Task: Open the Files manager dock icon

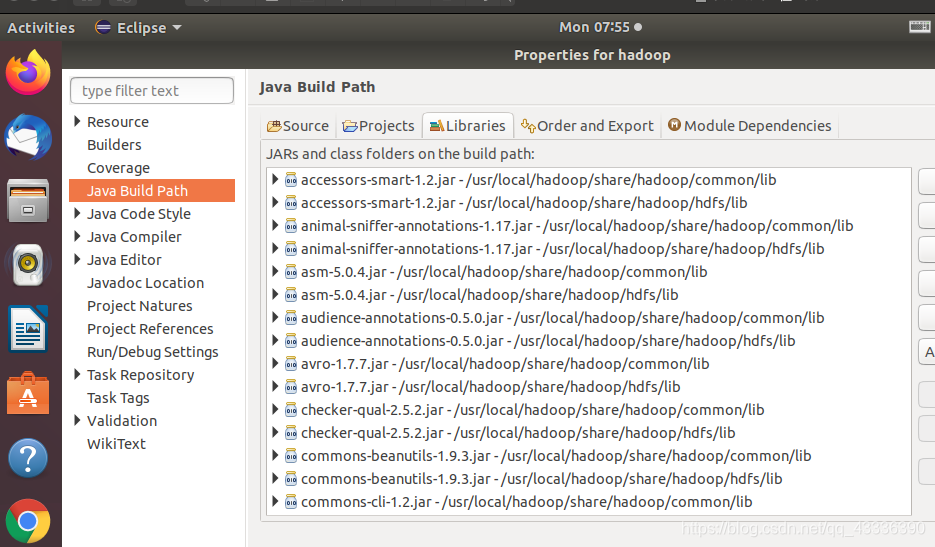Action: click(x=28, y=201)
